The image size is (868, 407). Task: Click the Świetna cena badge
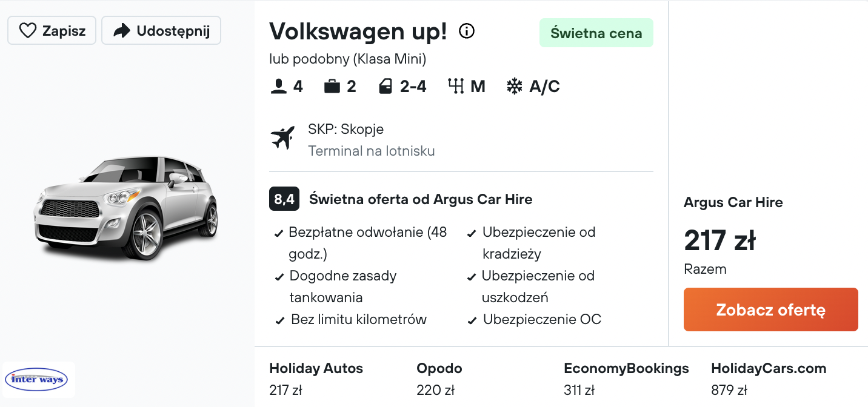click(x=596, y=33)
